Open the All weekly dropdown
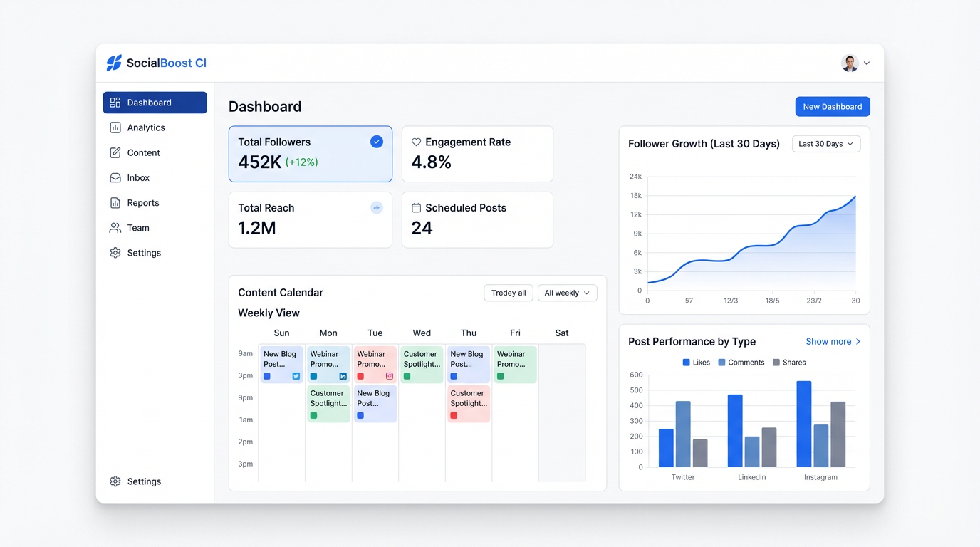This screenshot has width=980, height=547. (567, 293)
